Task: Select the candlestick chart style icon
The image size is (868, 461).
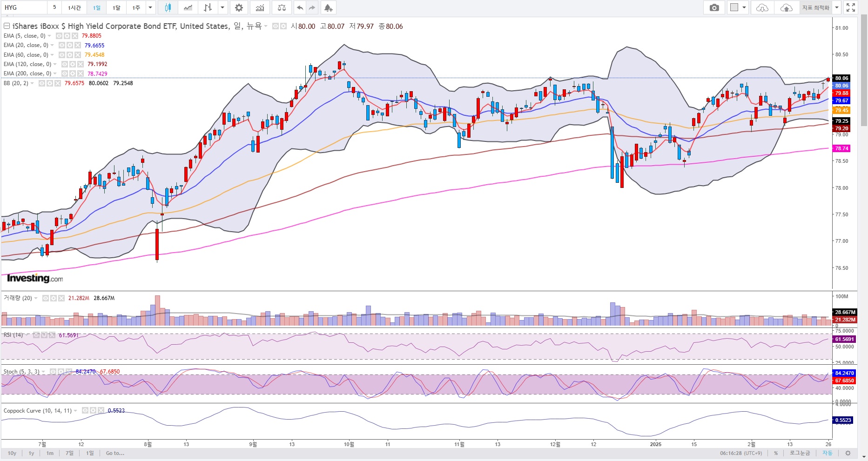Action: (168, 7)
